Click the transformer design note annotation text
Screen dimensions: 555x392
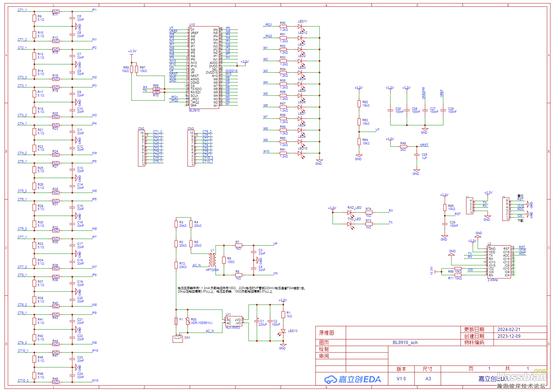(241, 289)
